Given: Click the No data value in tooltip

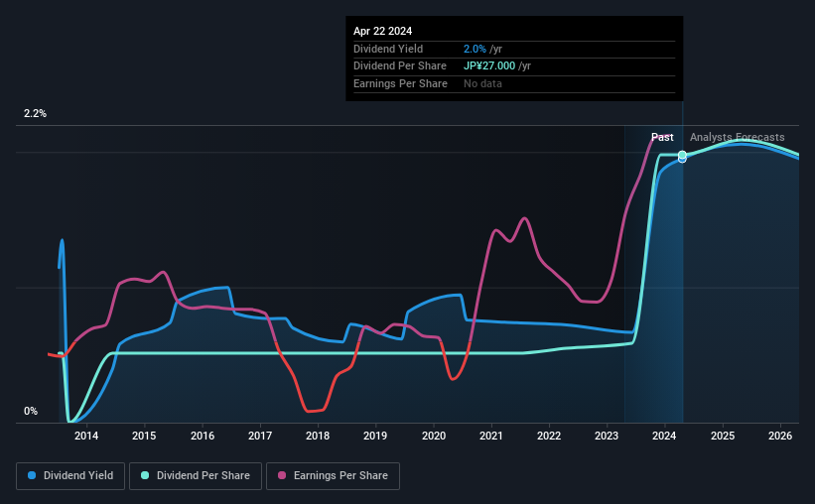Looking at the screenshot, I should pos(482,83).
